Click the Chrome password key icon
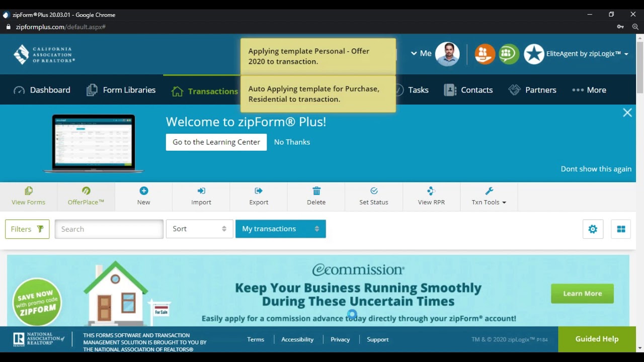This screenshot has height=362, width=644. (621, 27)
